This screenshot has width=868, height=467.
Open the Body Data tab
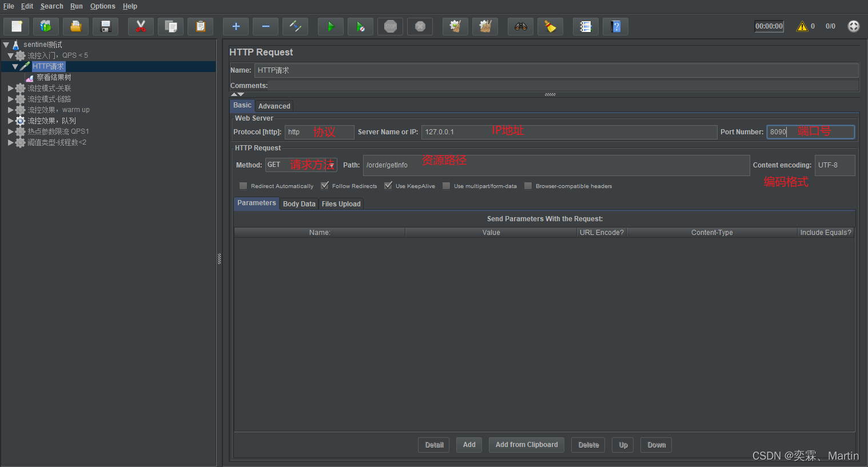[299, 204]
